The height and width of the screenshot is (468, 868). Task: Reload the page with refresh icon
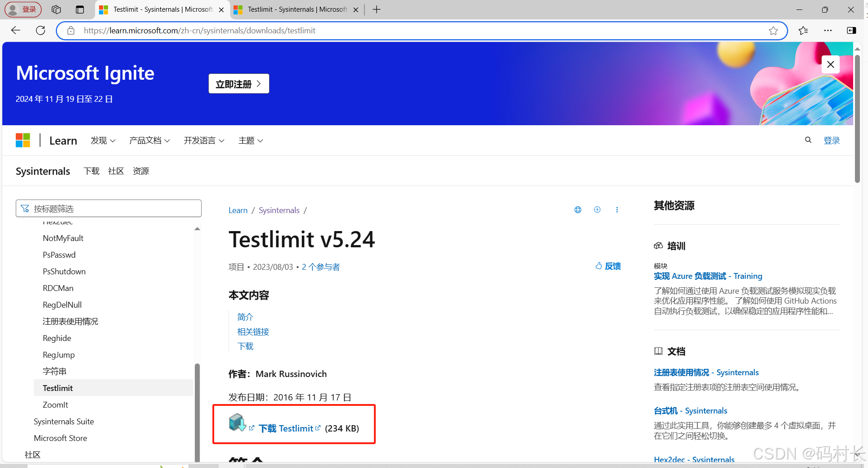click(x=40, y=31)
